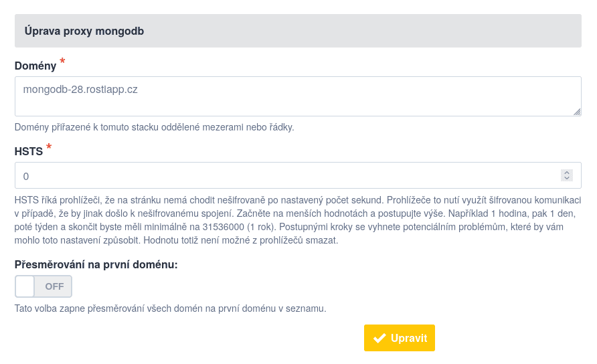597x364 pixels.
Task: Click the Úprava proxy mongodb header
Action: 84,31
